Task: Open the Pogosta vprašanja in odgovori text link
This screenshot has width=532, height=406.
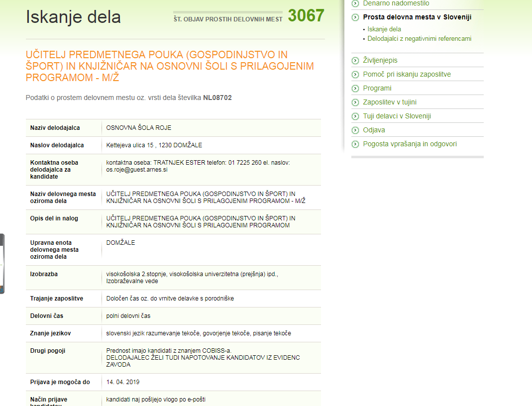Action: (410, 144)
